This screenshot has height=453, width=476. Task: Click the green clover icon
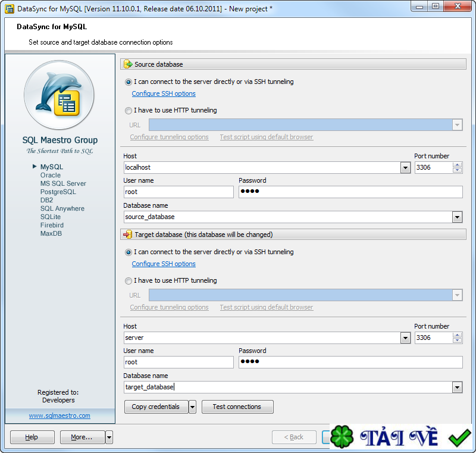click(x=342, y=438)
